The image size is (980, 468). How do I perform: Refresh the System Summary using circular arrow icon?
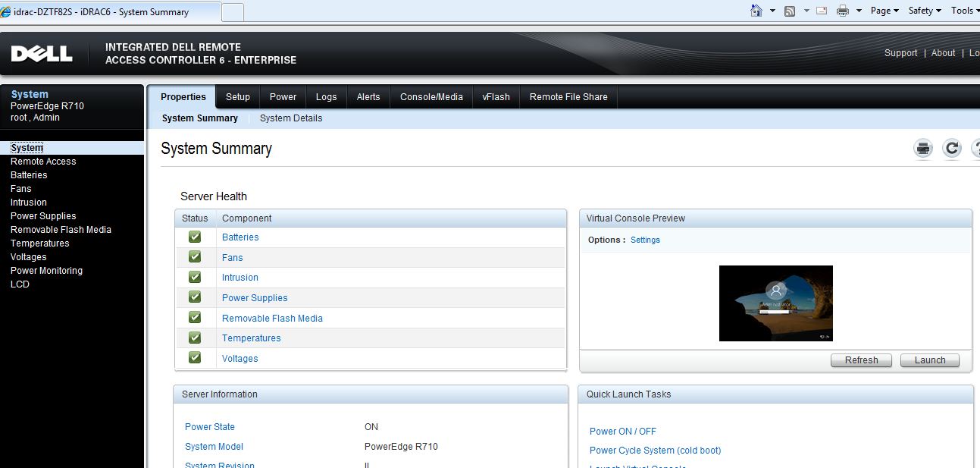pyautogui.click(x=951, y=148)
